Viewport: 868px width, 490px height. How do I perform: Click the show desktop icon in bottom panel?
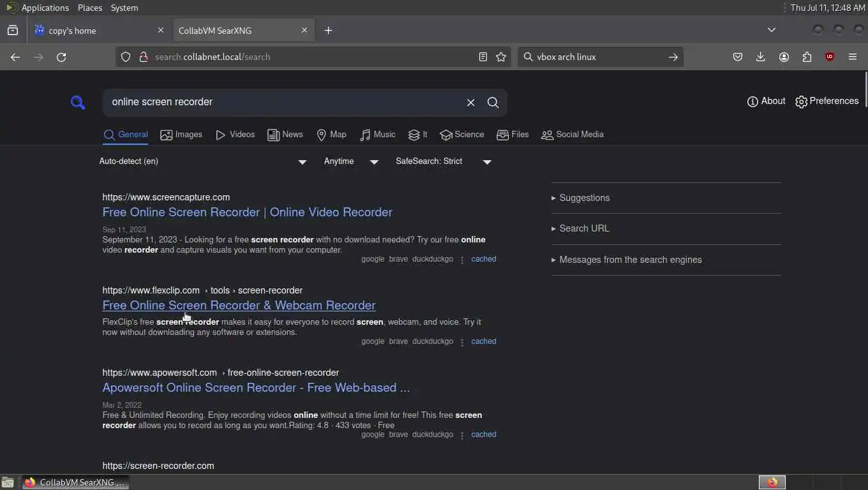tap(8, 482)
